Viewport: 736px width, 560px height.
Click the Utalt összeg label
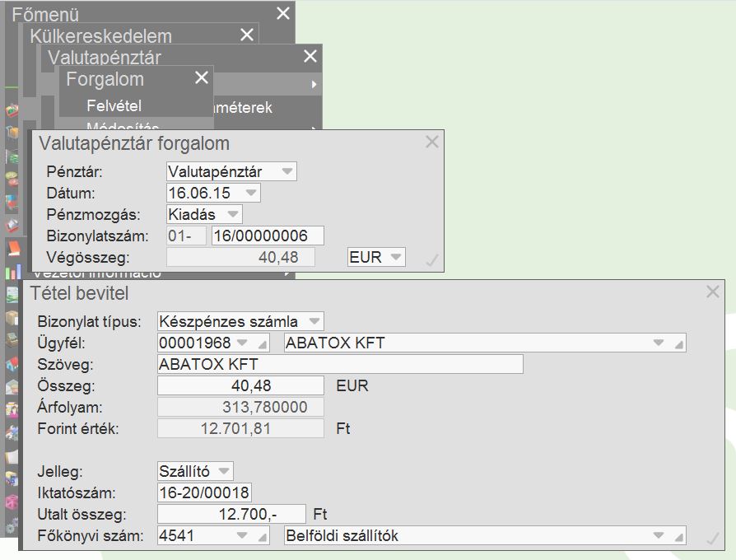(x=82, y=514)
